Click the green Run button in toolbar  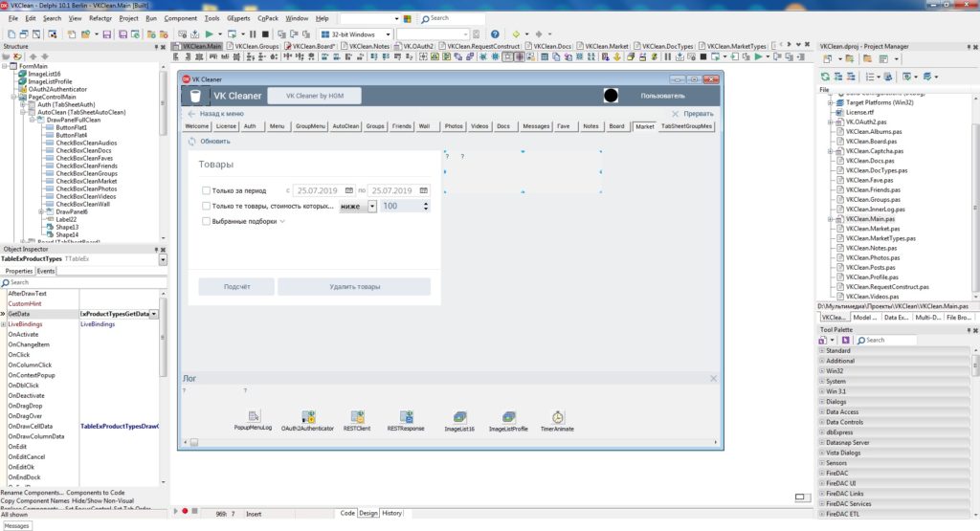[x=208, y=34]
